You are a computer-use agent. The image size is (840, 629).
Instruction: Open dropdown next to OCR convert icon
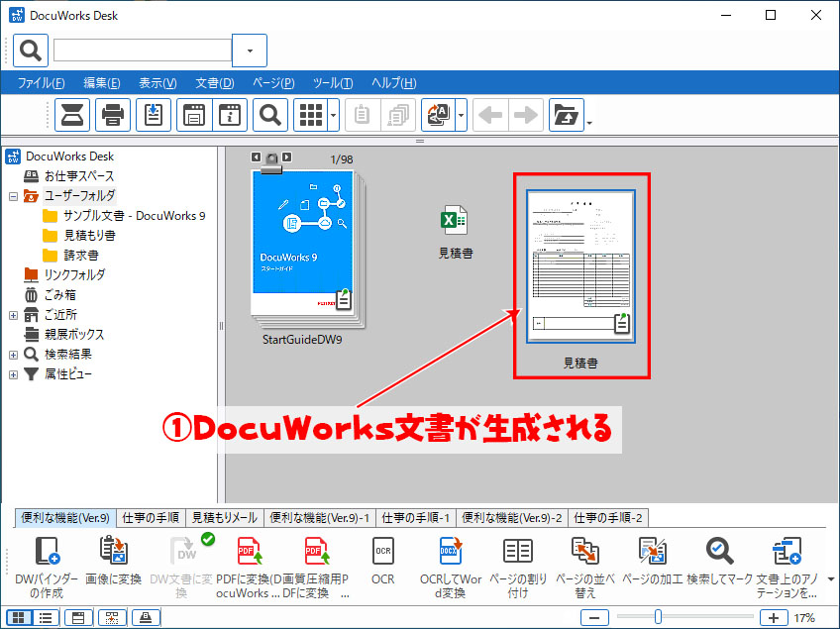(462, 115)
